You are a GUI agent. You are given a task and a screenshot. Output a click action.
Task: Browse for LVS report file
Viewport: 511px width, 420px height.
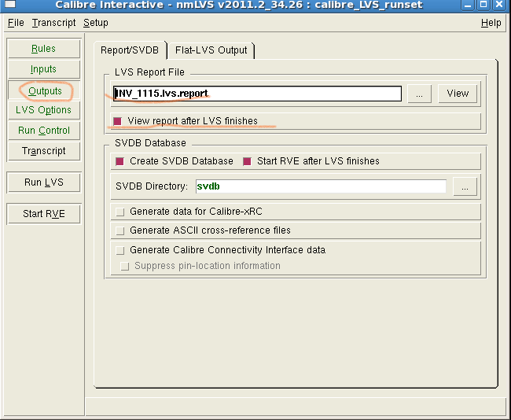coord(420,94)
